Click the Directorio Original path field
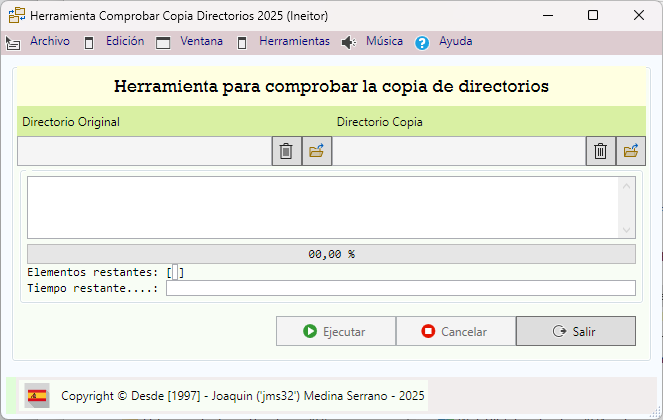This screenshot has width=663, height=420. point(145,151)
